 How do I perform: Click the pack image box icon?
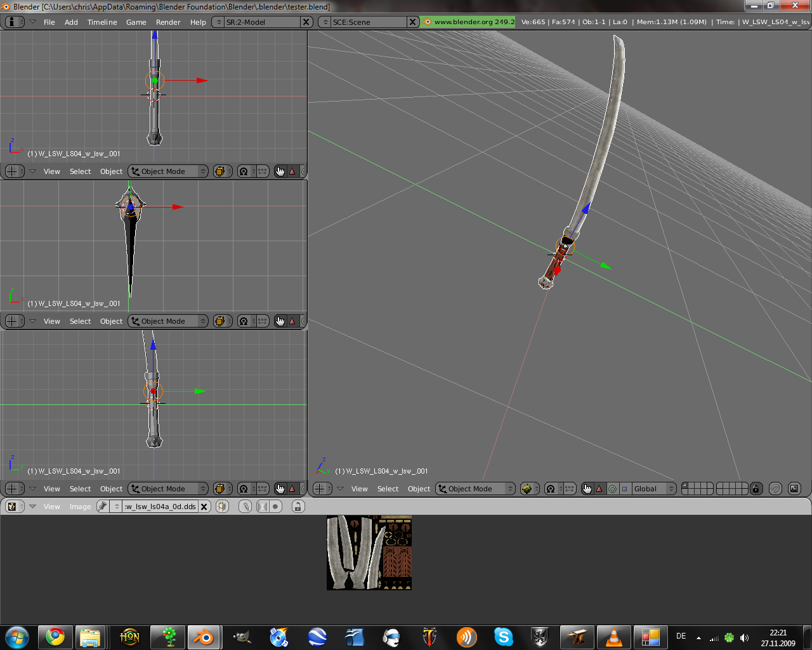pyautogui.click(x=222, y=507)
